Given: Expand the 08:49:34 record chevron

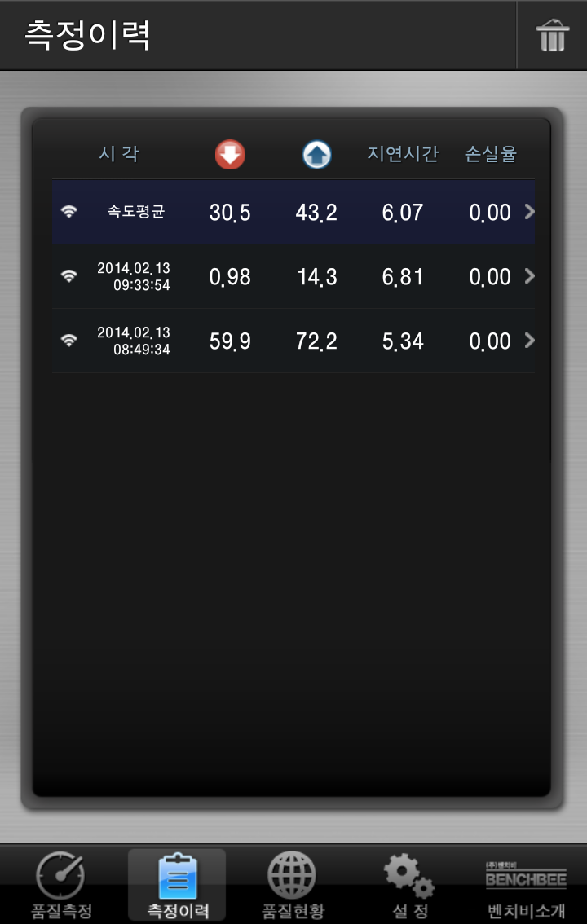Looking at the screenshot, I should (x=529, y=340).
